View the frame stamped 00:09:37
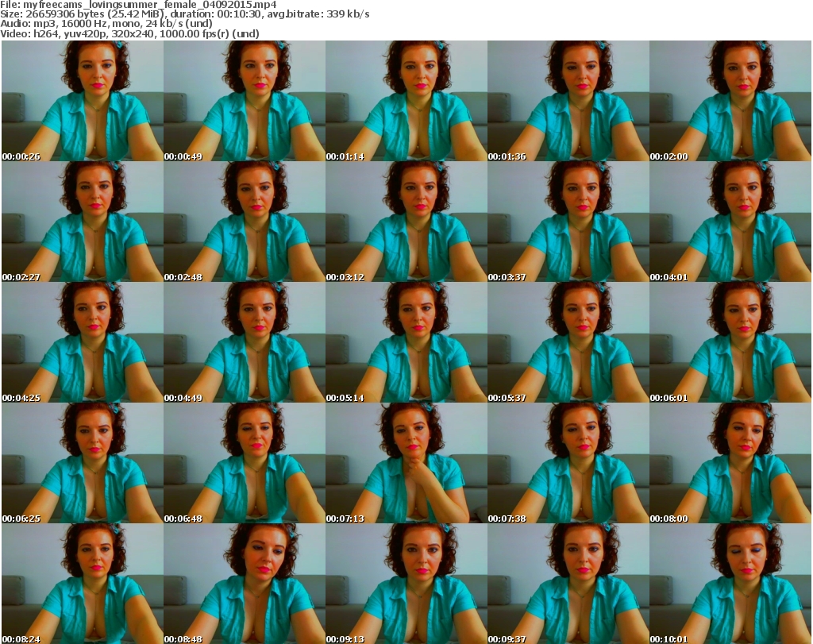813x644 pixels. 568,584
